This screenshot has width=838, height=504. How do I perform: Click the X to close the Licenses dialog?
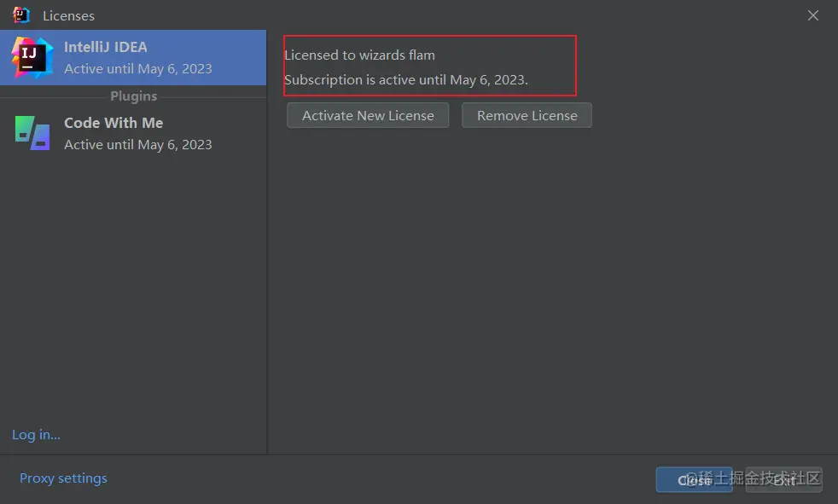click(812, 14)
